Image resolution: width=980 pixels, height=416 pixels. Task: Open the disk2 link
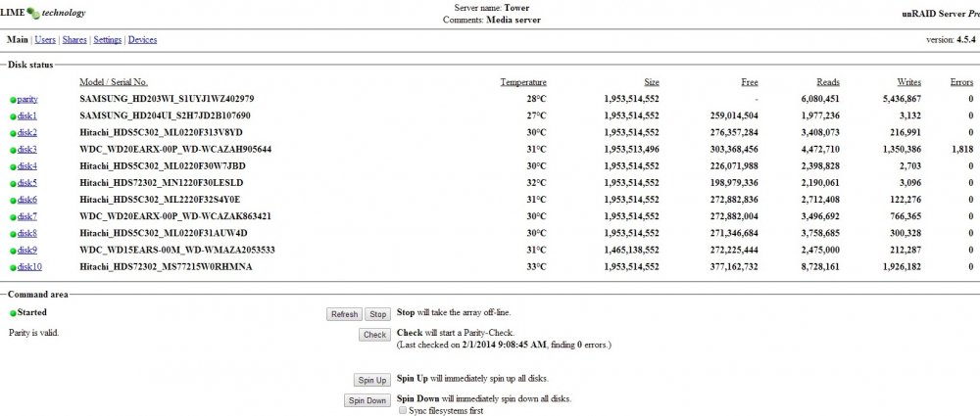(26, 132)
